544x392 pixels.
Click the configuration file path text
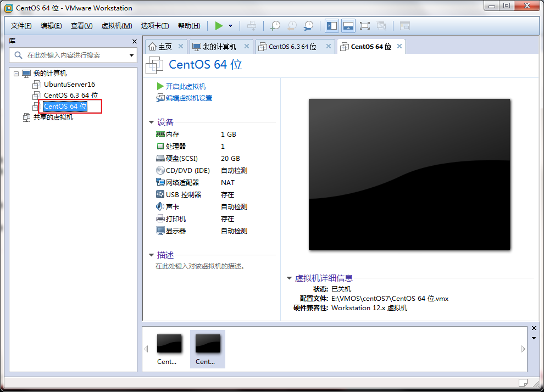[390, 299]
